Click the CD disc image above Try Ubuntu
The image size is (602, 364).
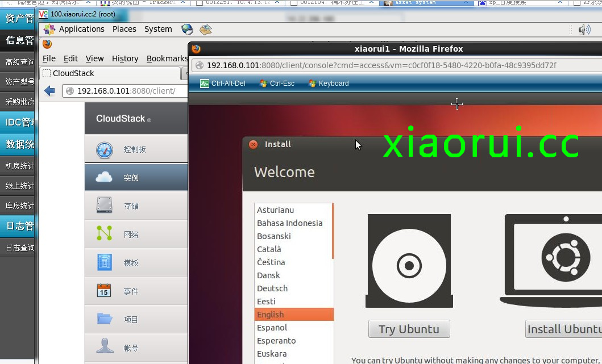409,261
